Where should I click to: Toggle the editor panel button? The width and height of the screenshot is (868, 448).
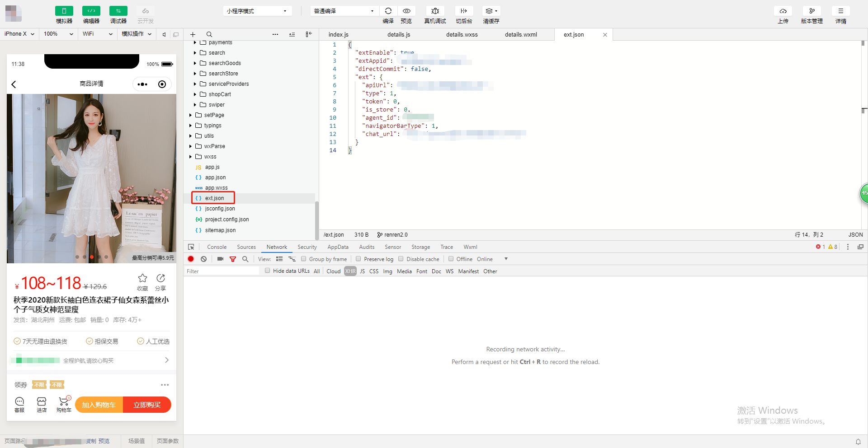click(91, 11)
